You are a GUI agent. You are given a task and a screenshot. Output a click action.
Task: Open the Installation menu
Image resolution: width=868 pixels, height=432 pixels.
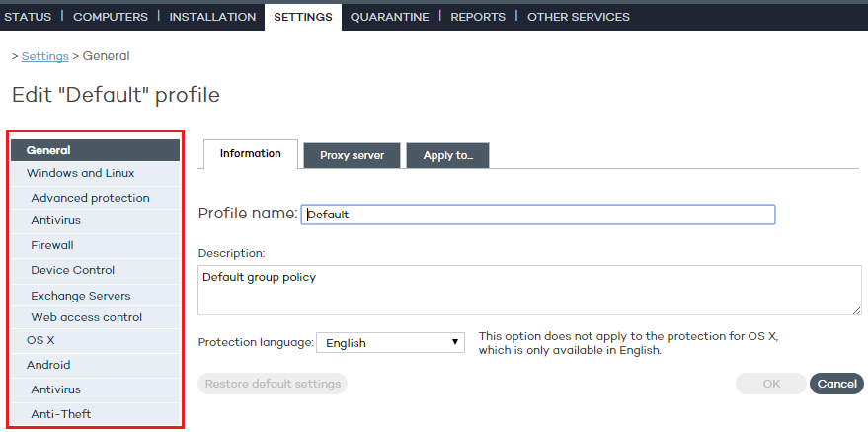[x=212, y=17]
